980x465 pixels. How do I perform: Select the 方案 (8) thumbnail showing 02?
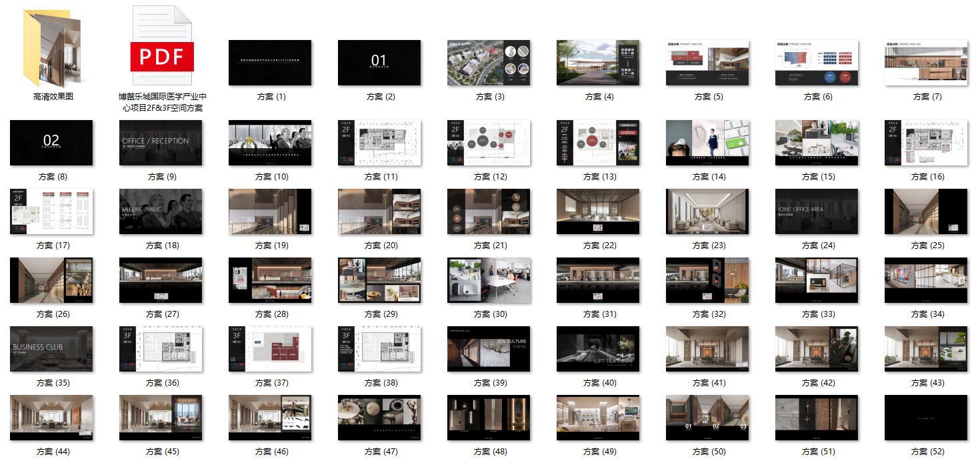(51, 143)
